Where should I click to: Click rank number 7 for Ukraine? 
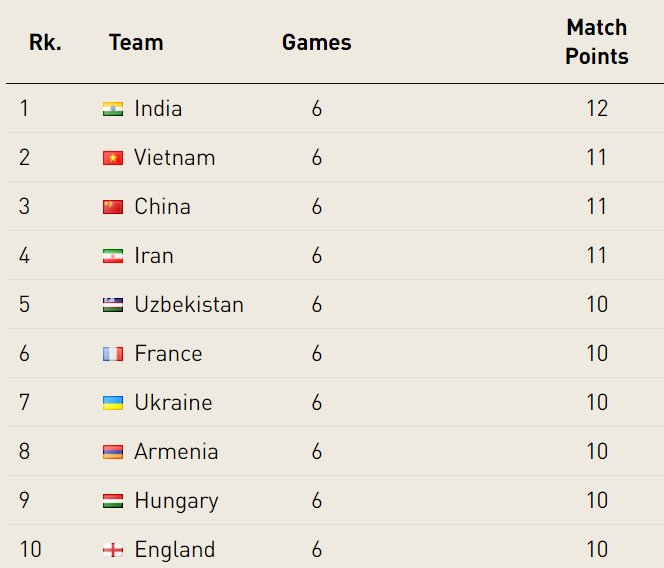[24, 402]
